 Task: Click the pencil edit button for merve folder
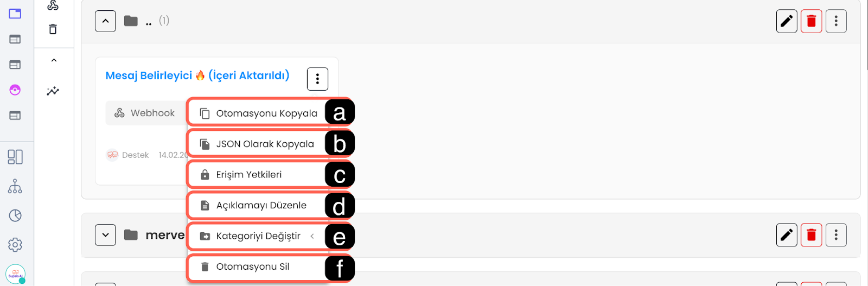tap(787, 235)
